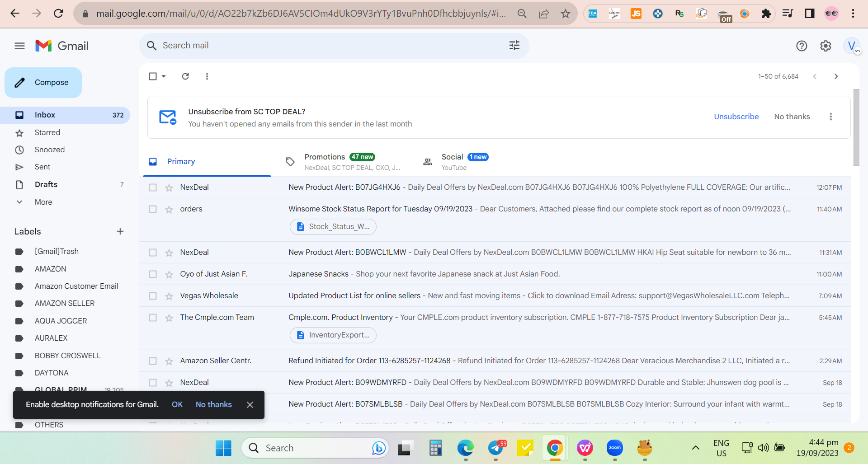Switch to the Primary tab

207,161
